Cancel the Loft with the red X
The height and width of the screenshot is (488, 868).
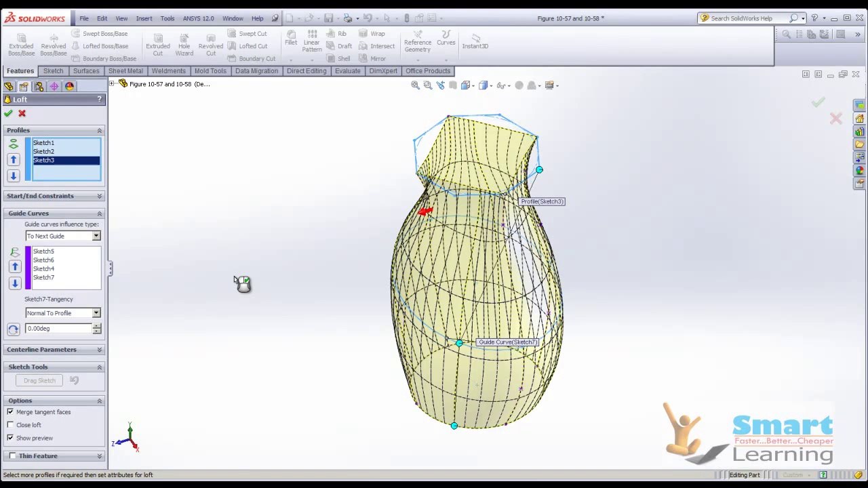(22, 114)
